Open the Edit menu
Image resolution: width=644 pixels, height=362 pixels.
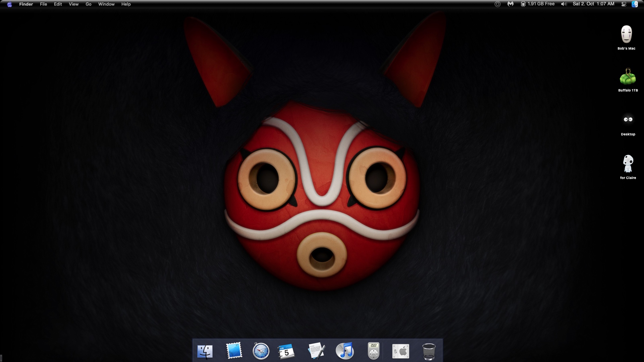tap(58, 4)
